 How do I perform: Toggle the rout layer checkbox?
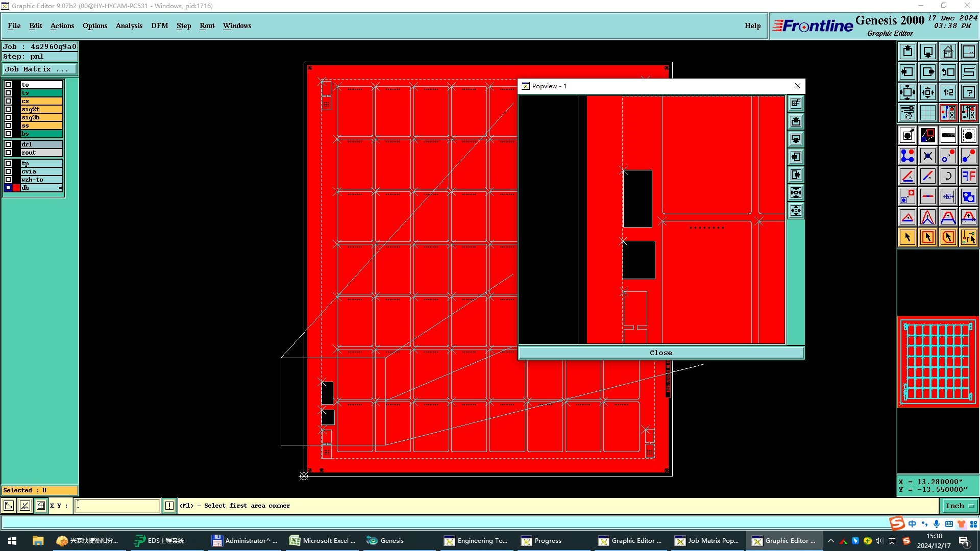(x=8, y=153)
